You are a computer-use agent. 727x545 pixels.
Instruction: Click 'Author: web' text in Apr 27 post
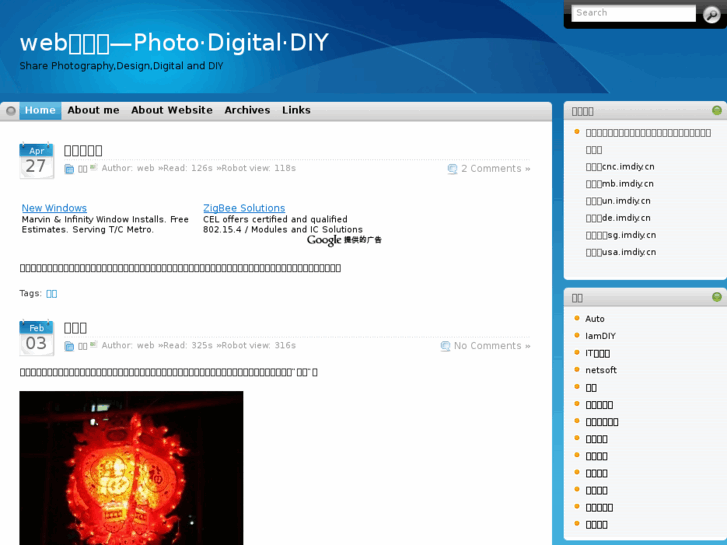128,168
